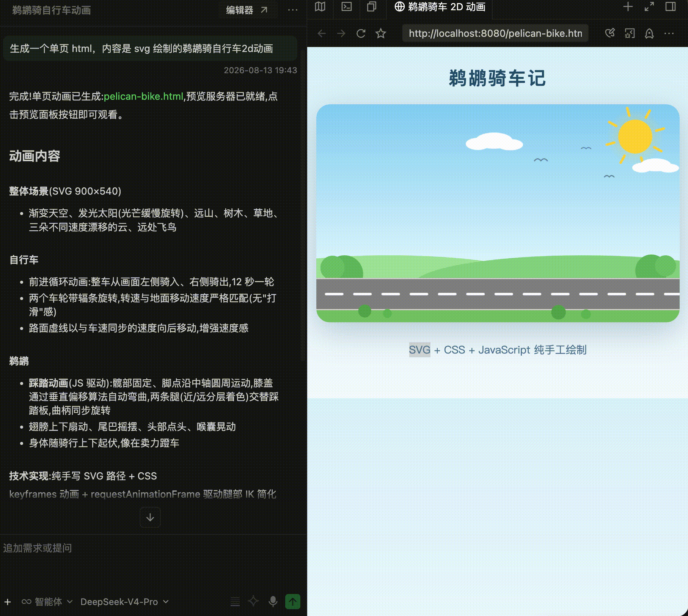Click the highlighted SVG word in caption
688x616 pixels.
pos(419,350)
